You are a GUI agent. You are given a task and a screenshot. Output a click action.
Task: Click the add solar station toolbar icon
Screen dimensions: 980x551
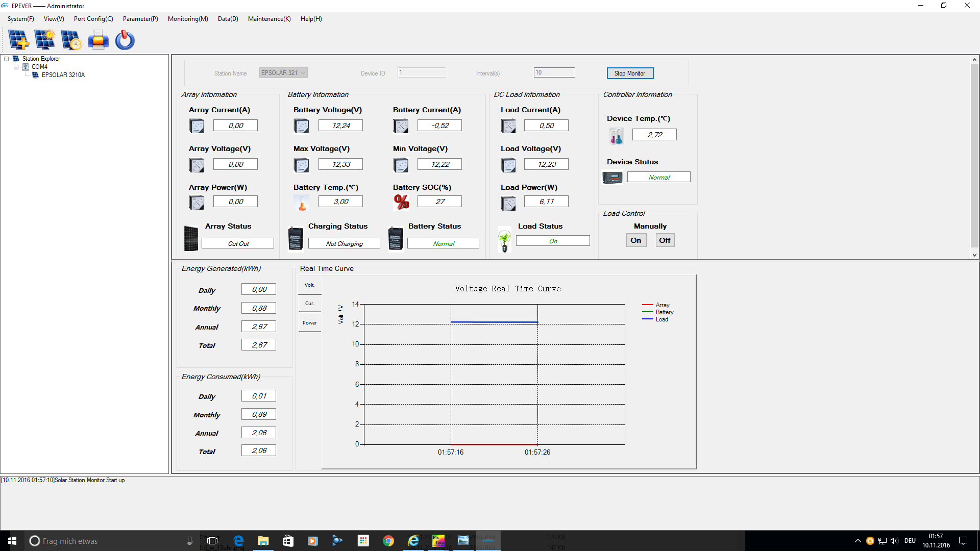pyautogui.click(x=19, y=40)
